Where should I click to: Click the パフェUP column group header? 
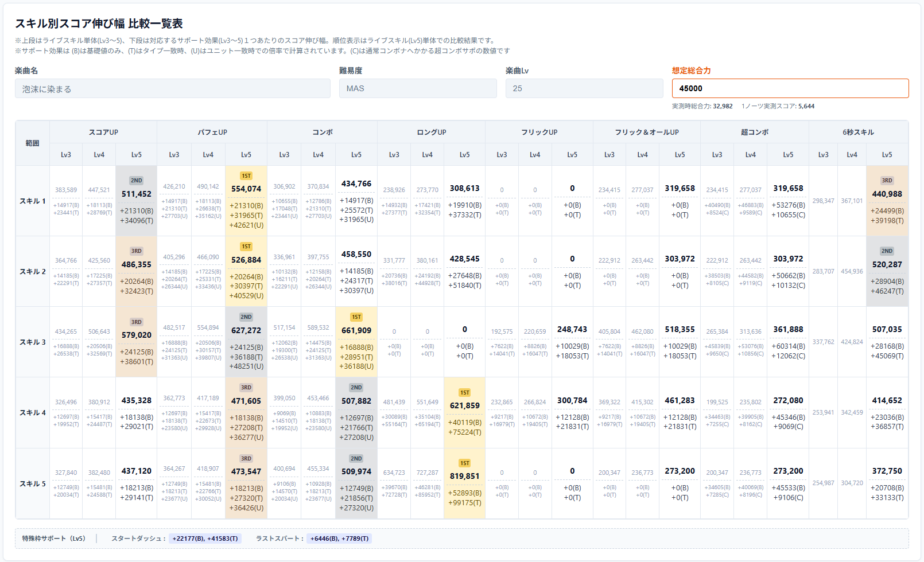tap(212, 132)
